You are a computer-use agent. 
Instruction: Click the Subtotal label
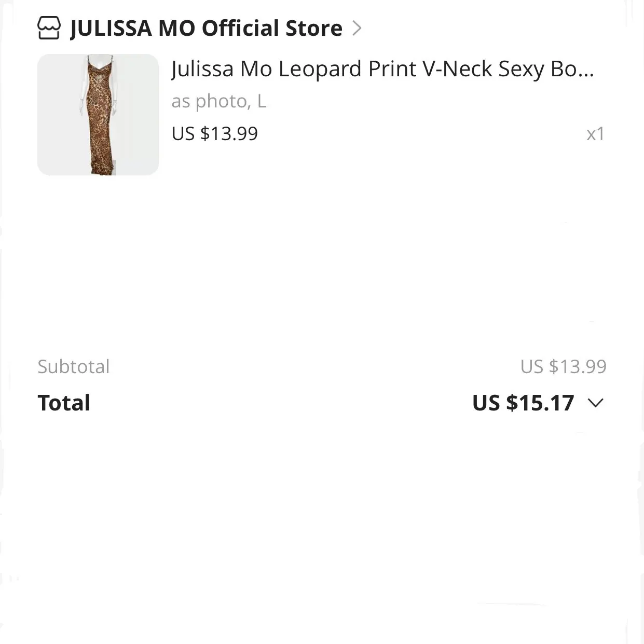74,366
